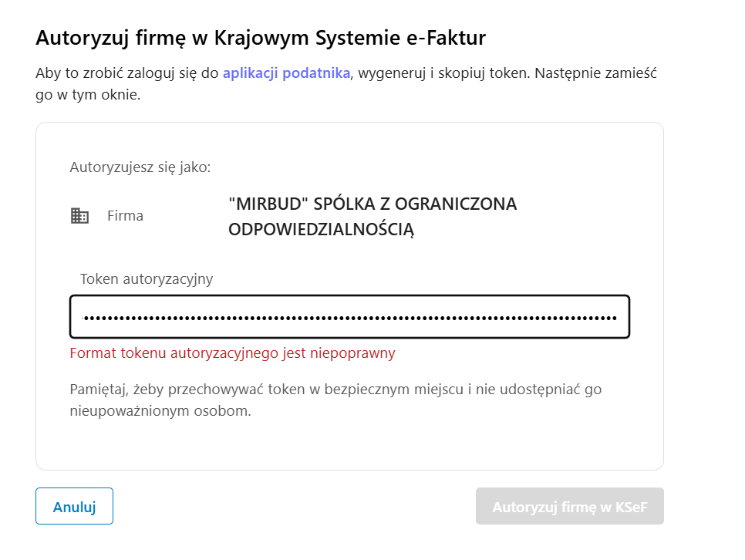The width and height of the screenshot is (745, 560).
Task: Click the red token format error message
Action: point(233,353)
